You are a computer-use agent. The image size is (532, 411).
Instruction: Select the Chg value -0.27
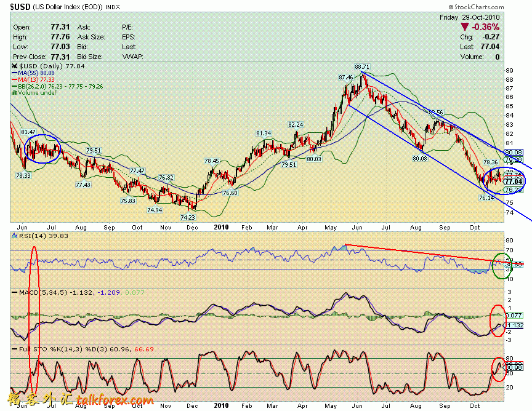pyautogui.click(x=491, y=37)
